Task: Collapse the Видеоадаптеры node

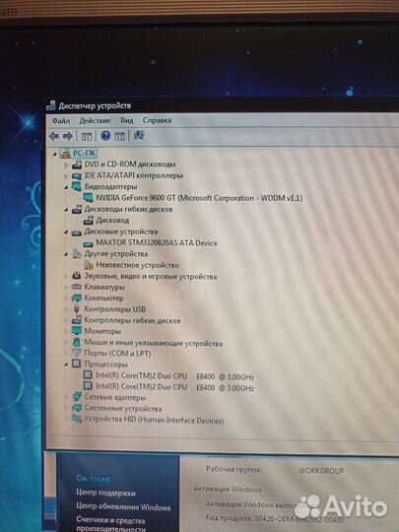Action: [66, 187]
